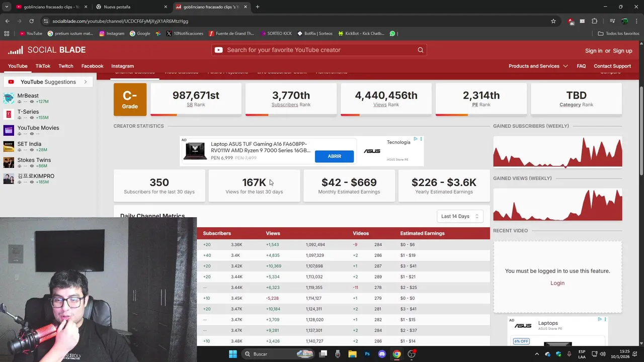The height and width of the screenshot is (362, 644).
Task: Click the Social Blade logo
Action: [x=47, y=50]
